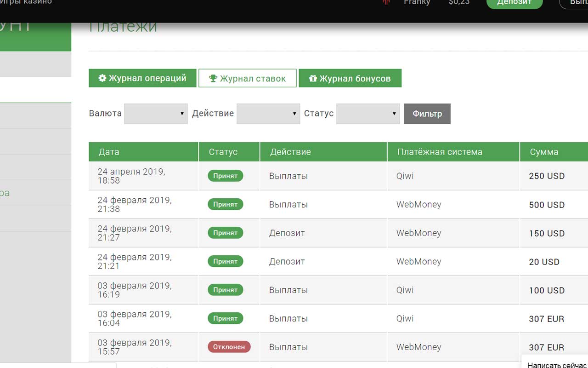The image size is (588, 368).
Task: Switch to the Журнал ставок tab
Action: [248, 78]
